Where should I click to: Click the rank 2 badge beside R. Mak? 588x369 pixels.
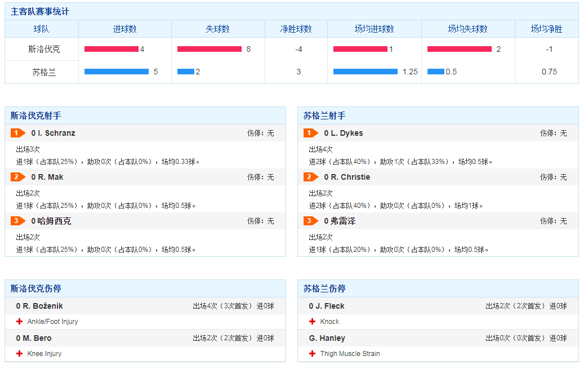click(x=17, y=177)
